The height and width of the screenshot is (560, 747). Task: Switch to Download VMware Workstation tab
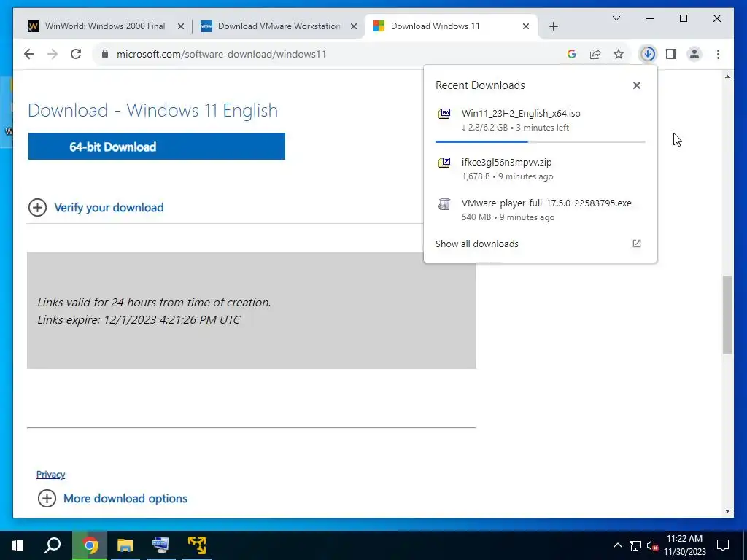(279, 26)
